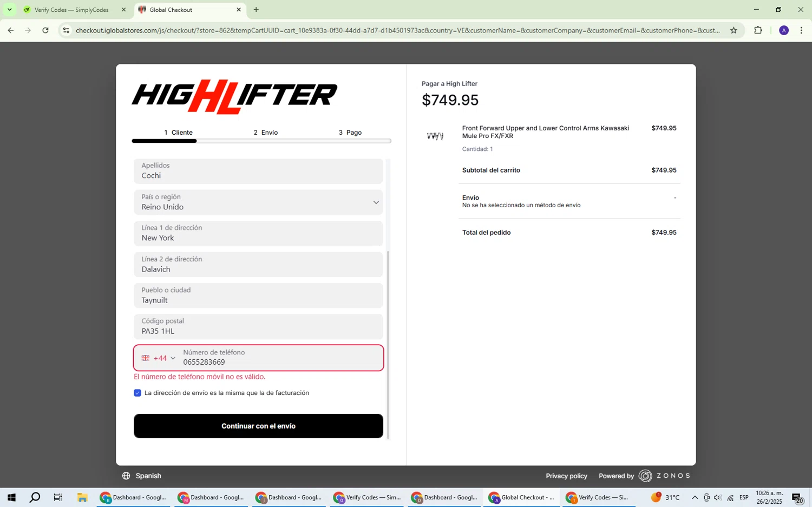Bookmark this page with the star icon

(x=734, y=30)
